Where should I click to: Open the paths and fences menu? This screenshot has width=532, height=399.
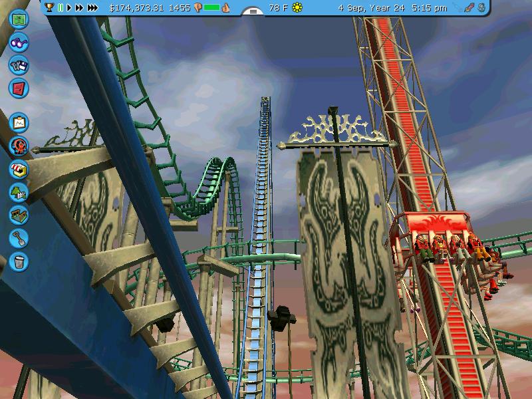19,215
